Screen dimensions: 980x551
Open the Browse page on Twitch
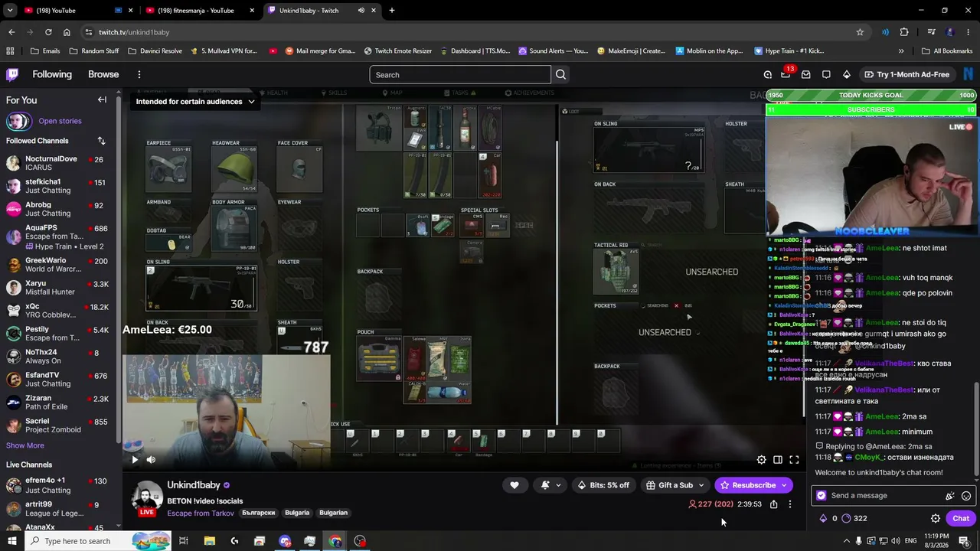click(103, 74)
